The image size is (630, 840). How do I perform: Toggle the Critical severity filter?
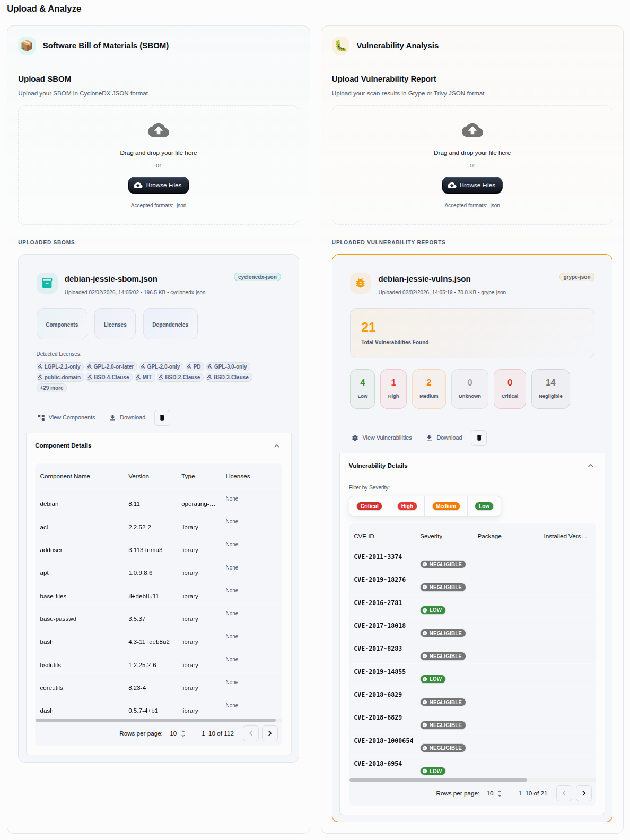point(370,506)
